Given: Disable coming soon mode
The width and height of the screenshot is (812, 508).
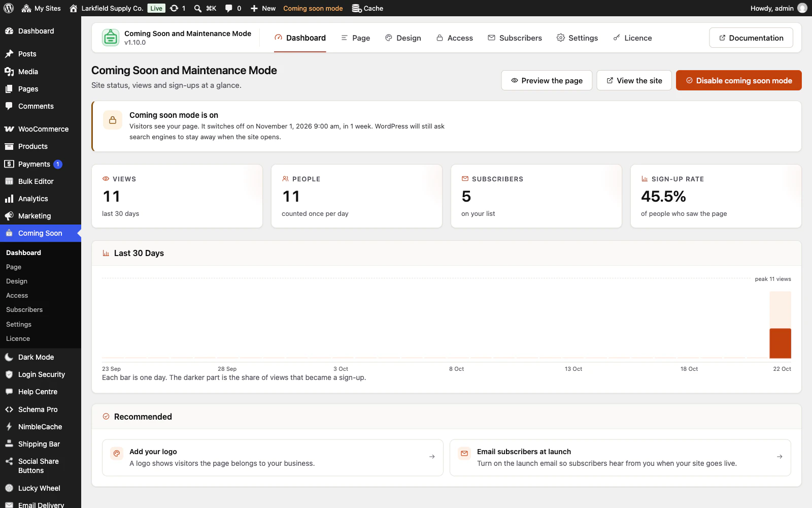Looking at the screenshot, I should click(x=739, y=80).
